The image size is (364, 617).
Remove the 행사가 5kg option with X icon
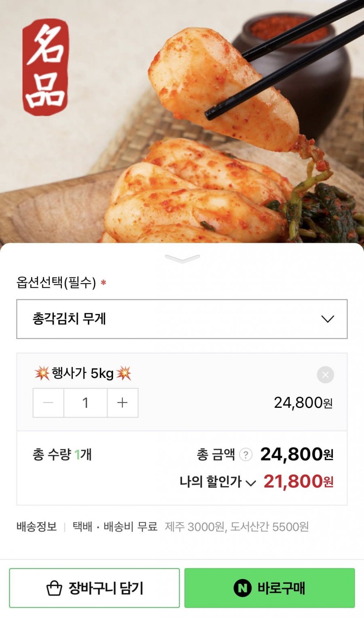point(325,375)
